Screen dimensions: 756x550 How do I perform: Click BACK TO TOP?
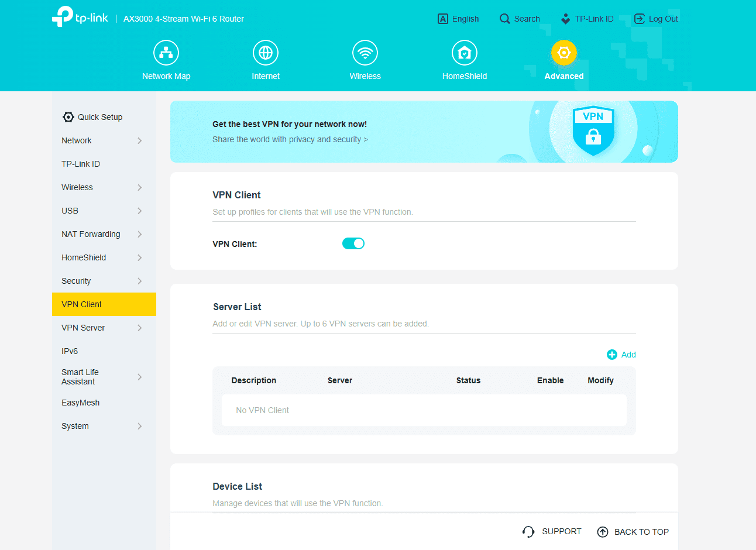click(x=641, y=531)
